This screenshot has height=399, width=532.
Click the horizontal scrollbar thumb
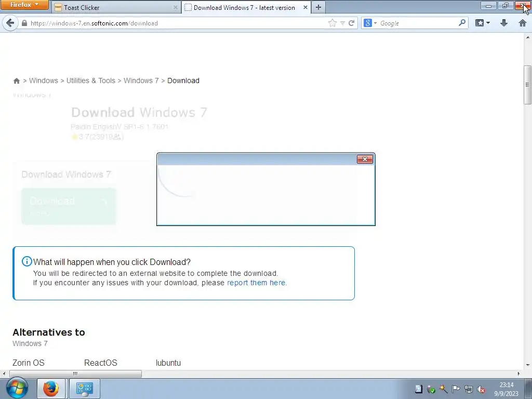[x=75, y=374]
